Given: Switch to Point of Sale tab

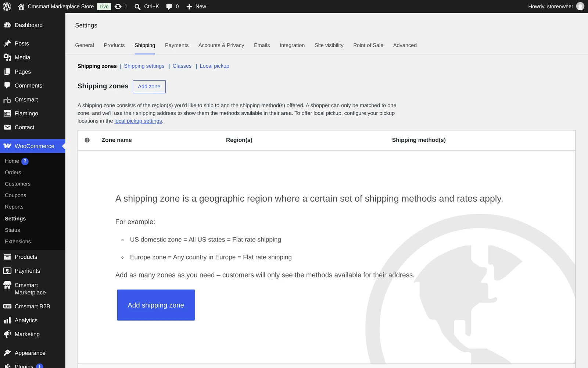Looking at the screenshot, I should 368,45.
